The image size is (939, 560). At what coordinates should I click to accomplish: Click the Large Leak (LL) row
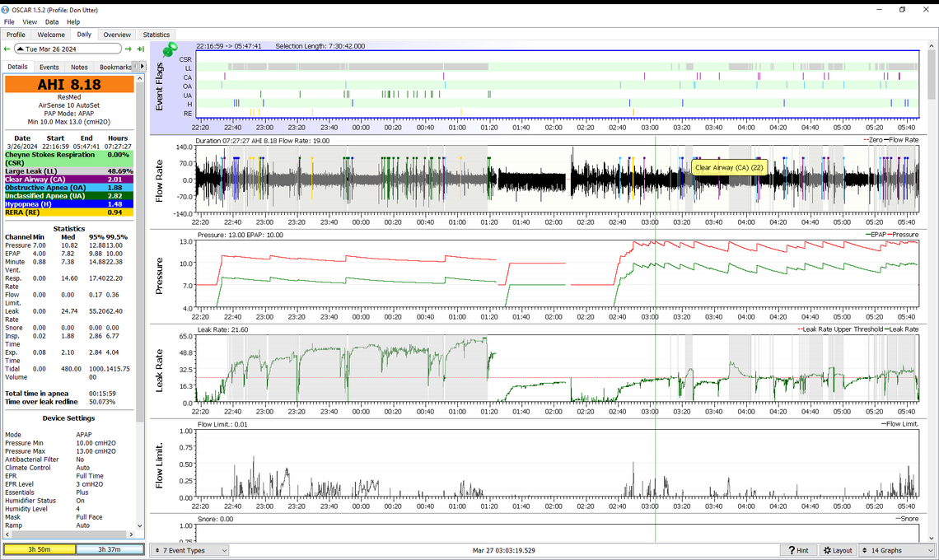pyautogui.click(x=69, y=171)
